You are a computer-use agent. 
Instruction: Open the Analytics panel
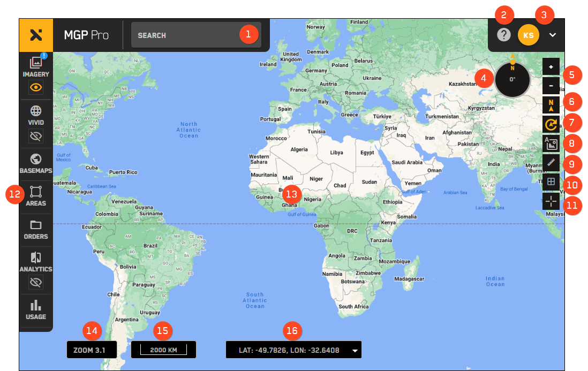click(x=36, y=261)
